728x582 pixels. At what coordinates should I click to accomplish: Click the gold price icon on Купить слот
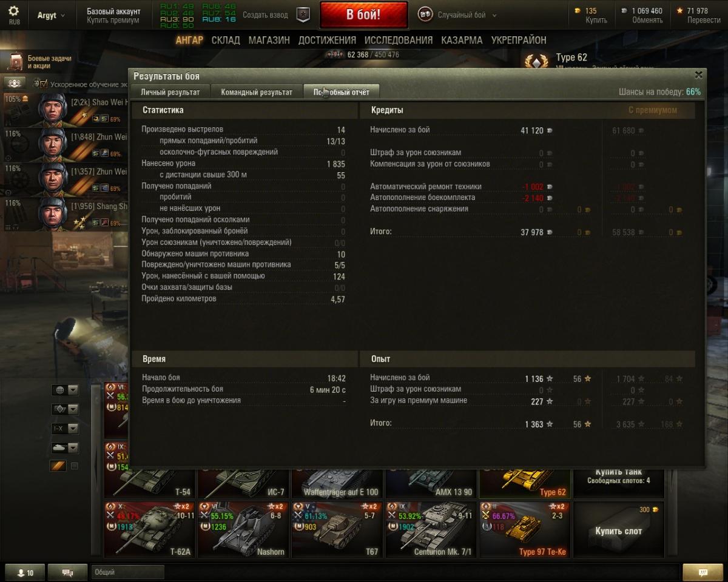coord(655,510)
